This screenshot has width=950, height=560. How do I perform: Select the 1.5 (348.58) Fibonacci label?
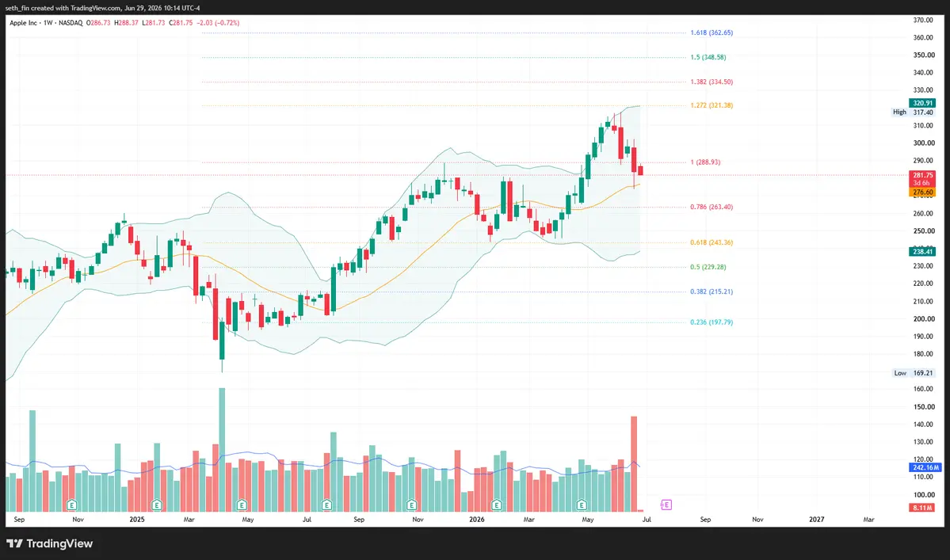[x=708, y=57]
